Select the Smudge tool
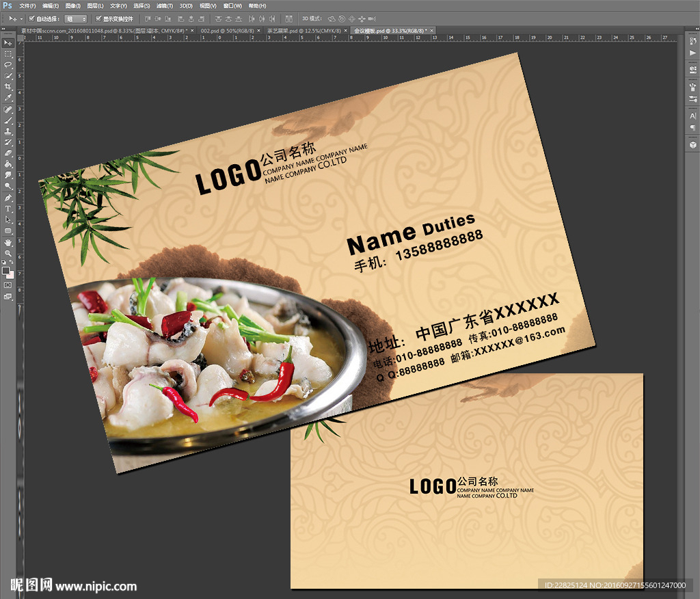The height and width of the screenshot is (599, 700). point(8,175)
